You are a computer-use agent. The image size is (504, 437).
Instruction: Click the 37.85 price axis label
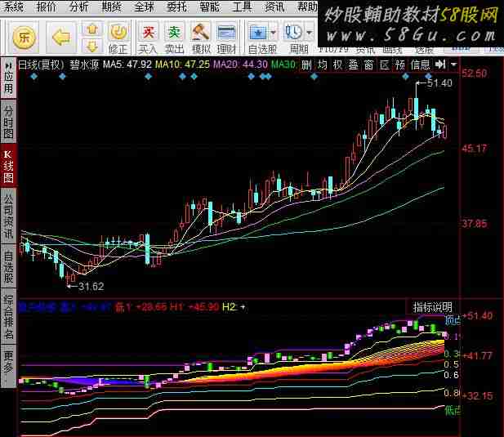click(475, 224)
